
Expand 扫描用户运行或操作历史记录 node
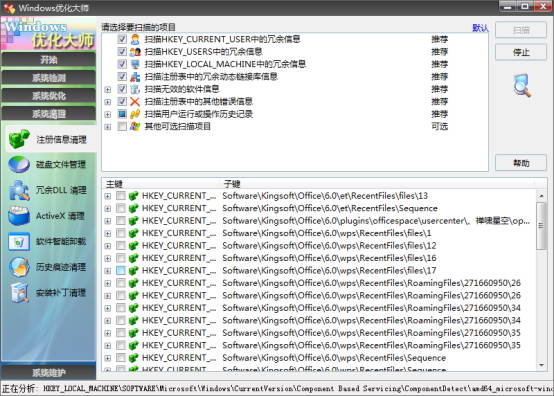tap(108, 114)
